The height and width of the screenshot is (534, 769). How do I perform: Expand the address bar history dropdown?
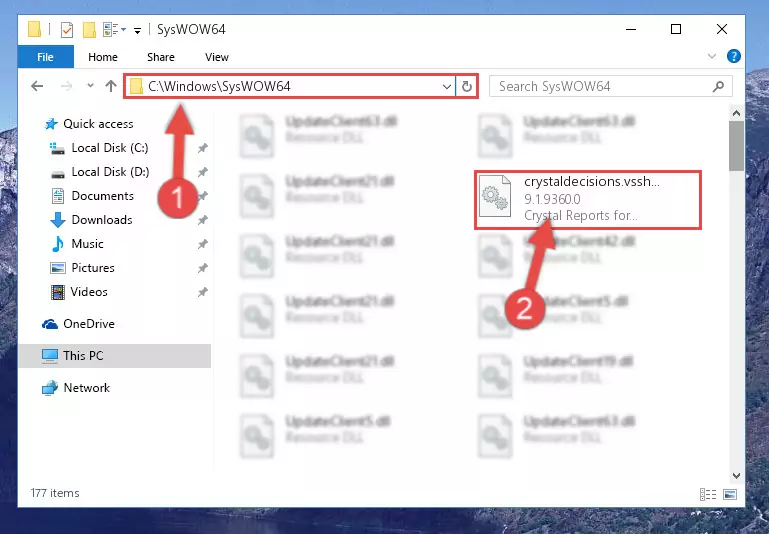click(447, 87)
